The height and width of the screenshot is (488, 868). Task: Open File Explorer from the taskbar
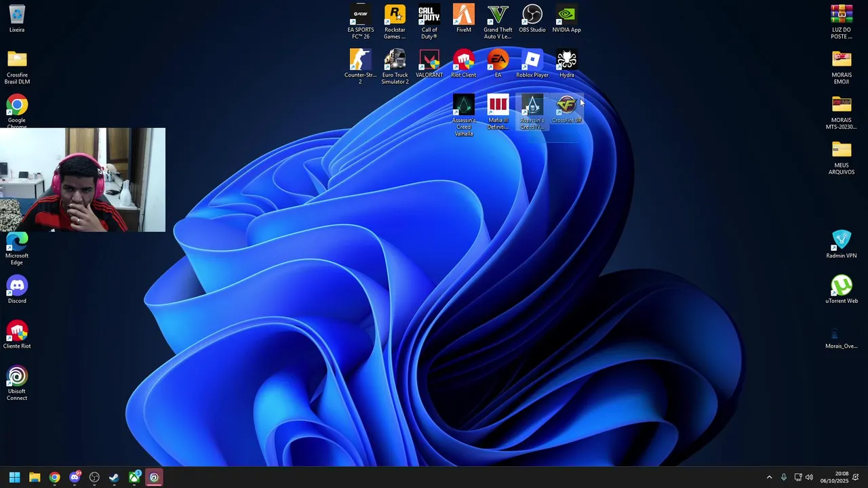35,477
